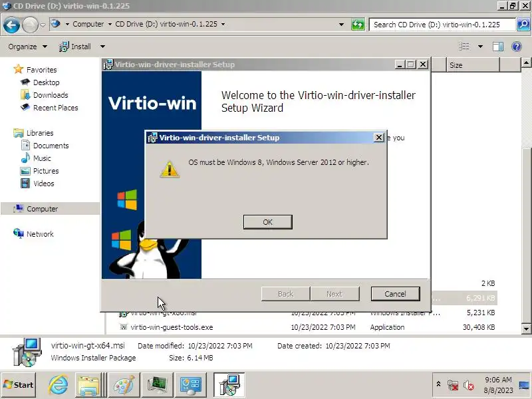Expand the dropdown arrow after Computer breadcrumb

(x=110, y=24)
